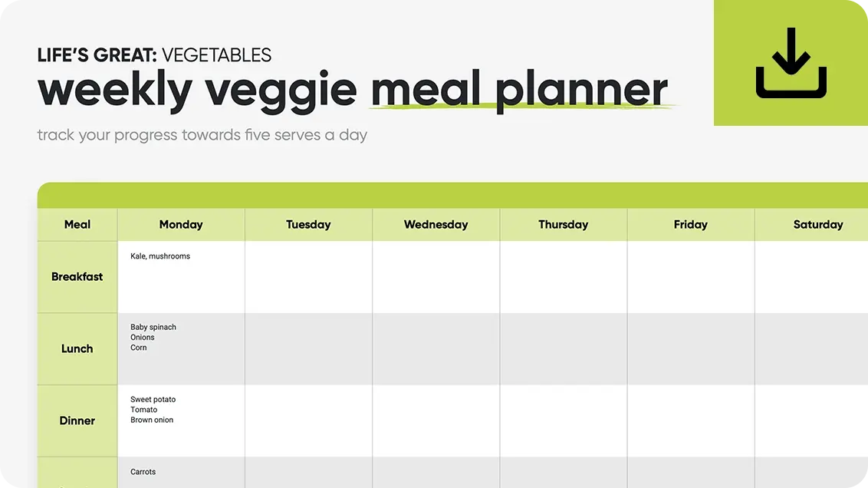Select the Tuesday column header

pyautogui.click(x=308, y=225)
